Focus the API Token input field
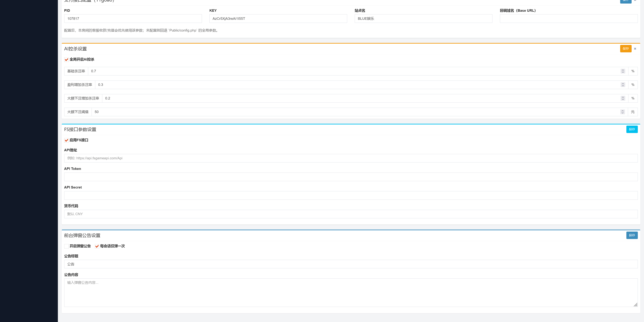 [x=351, y=177]
